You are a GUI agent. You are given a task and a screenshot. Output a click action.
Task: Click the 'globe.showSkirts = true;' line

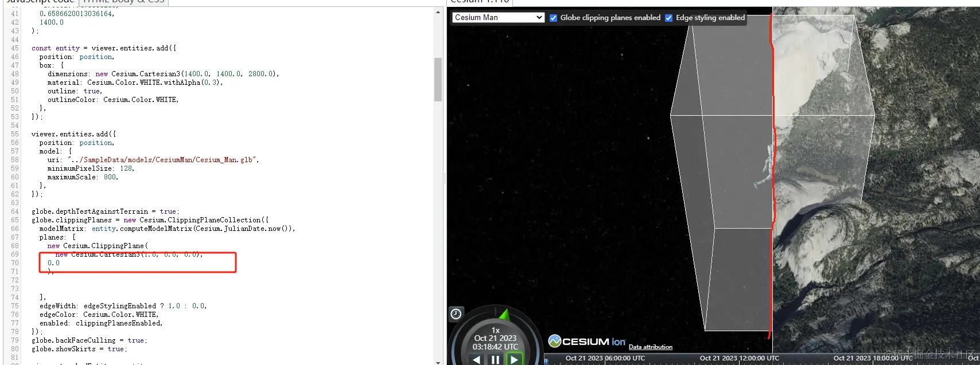[x=79, y=349]
